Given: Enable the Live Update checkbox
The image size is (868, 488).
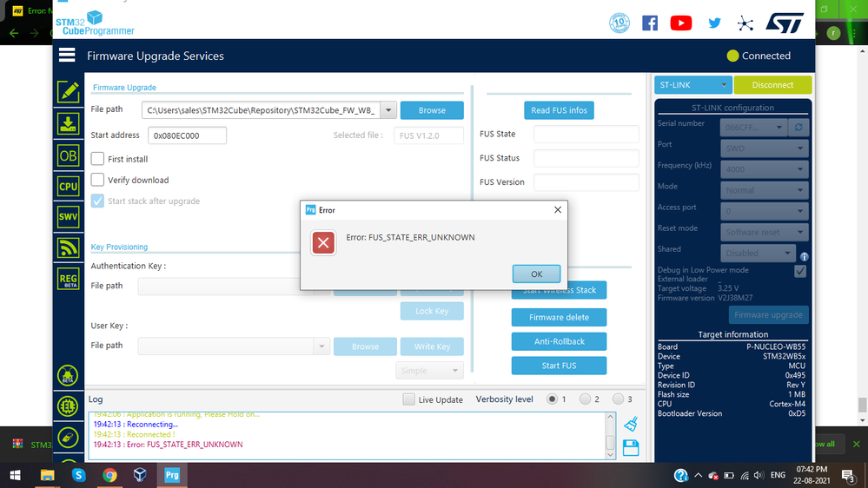Looking at the screenshot, I should (x=408, y=399).
